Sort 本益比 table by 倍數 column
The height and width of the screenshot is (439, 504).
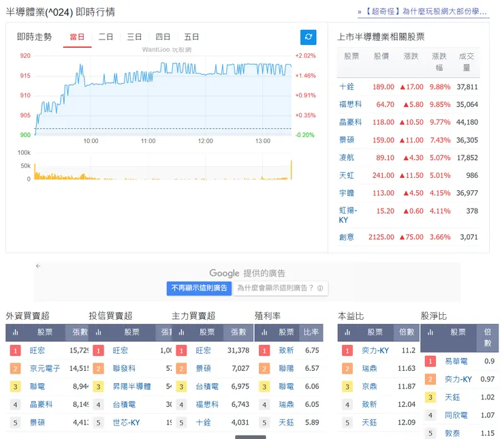tap(407, 332)
